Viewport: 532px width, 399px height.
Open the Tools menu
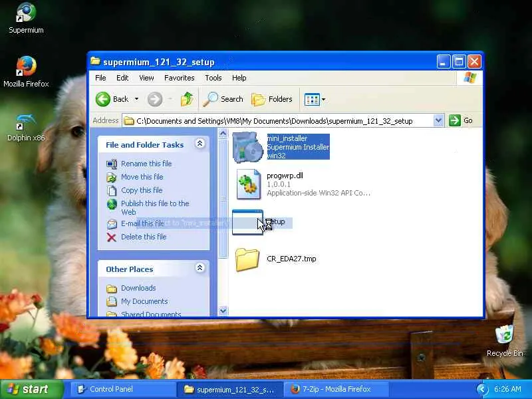pyautogui.click(x=213, y=78)
